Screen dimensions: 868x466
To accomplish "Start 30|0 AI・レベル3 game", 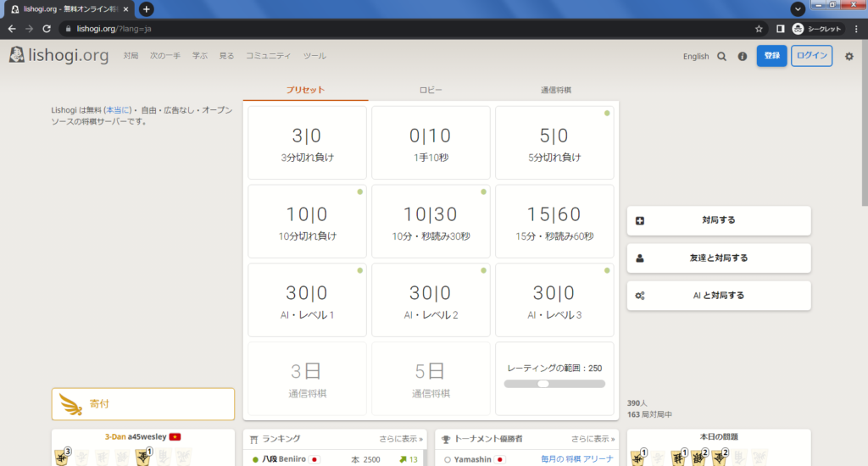I will click(x=554, y=300).
